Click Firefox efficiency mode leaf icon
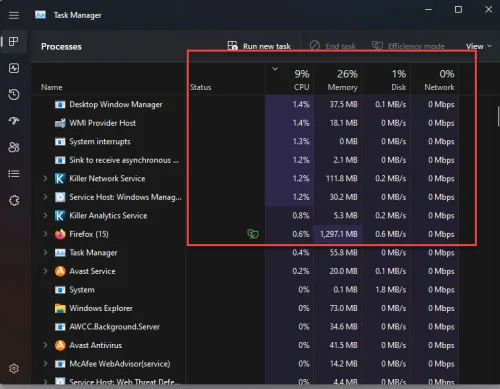 click(x=253, y=234)
